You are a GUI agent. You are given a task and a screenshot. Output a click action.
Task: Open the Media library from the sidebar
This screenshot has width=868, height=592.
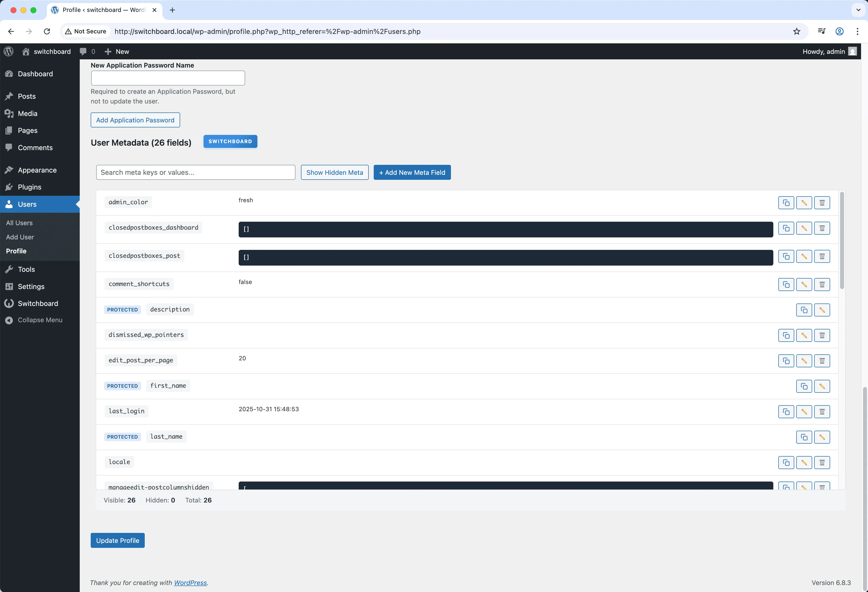pos(27,113)
